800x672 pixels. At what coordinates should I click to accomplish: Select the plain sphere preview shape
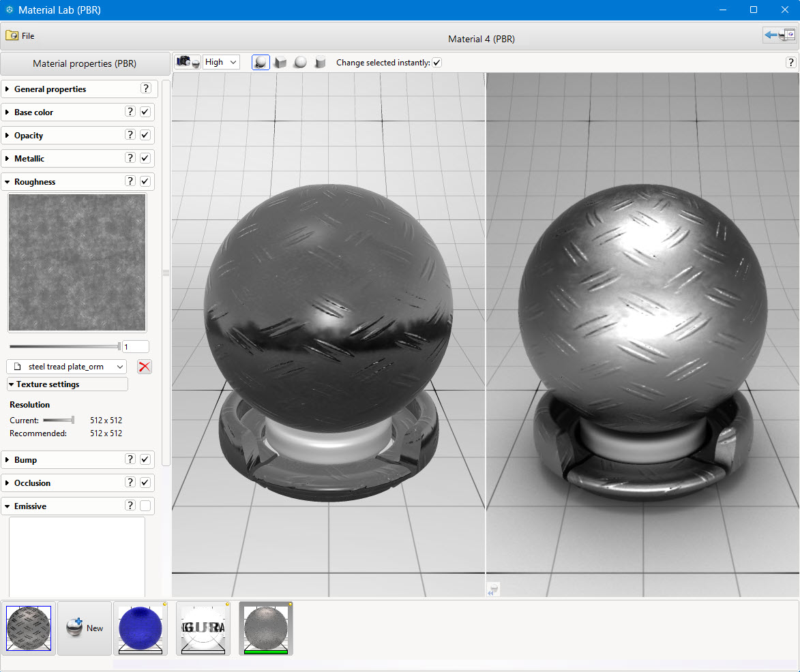point(300,63)
